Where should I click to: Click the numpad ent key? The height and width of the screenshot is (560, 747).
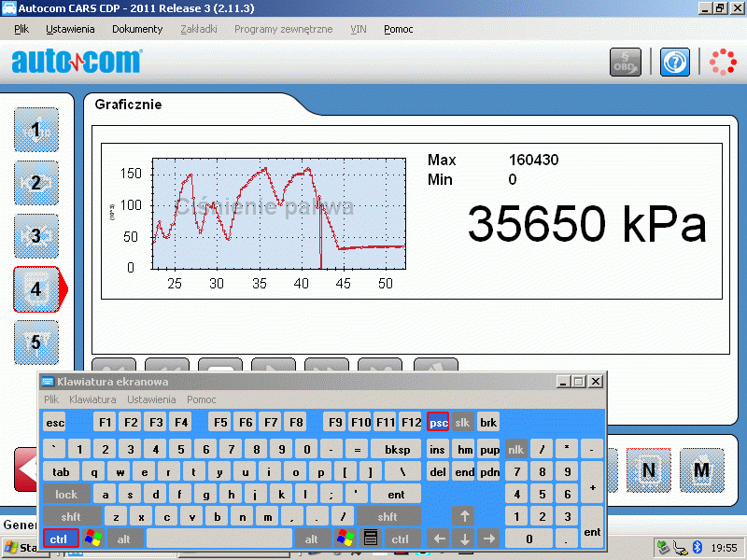592,527
